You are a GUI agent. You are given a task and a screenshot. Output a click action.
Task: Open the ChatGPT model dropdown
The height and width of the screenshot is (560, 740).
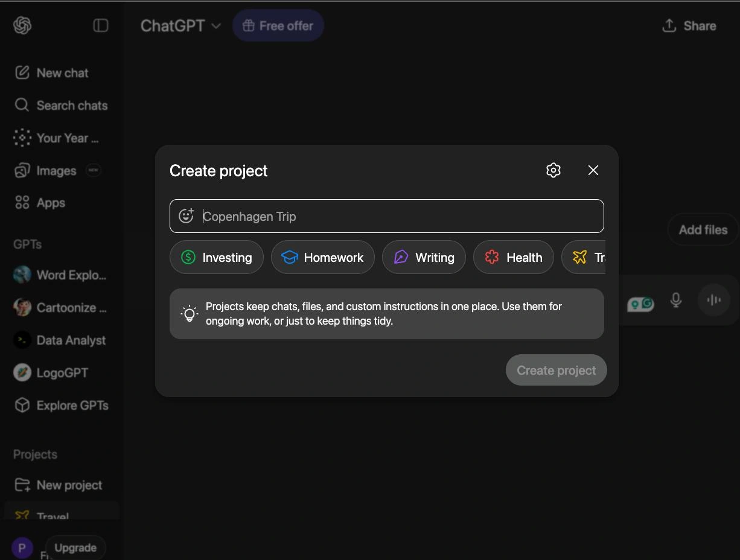click(180, 26)
